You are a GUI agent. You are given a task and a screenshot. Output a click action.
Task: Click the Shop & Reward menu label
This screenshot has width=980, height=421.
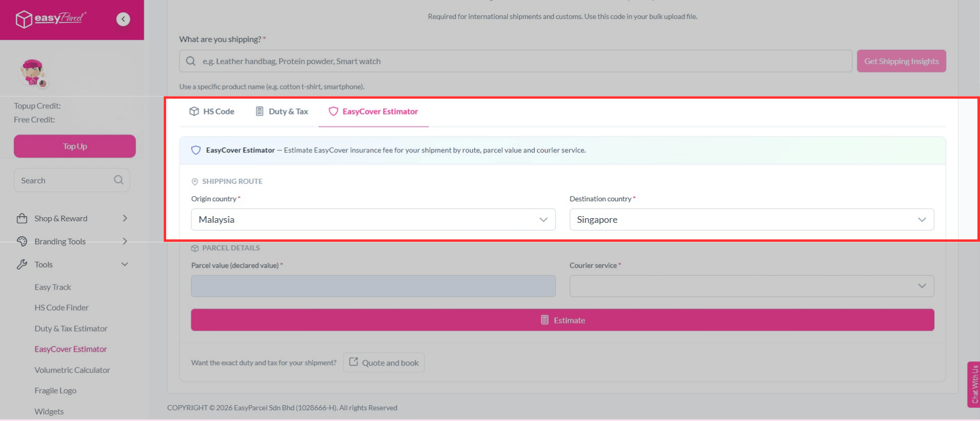point(61,218)
